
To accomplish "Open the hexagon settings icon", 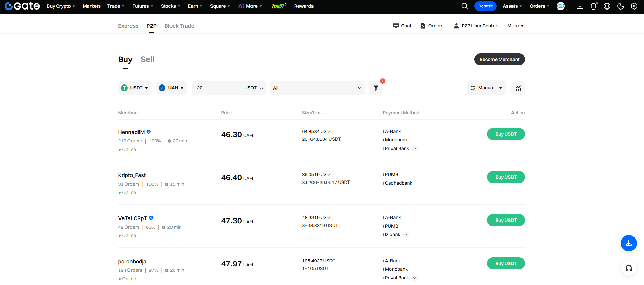I will coord(634,6).
